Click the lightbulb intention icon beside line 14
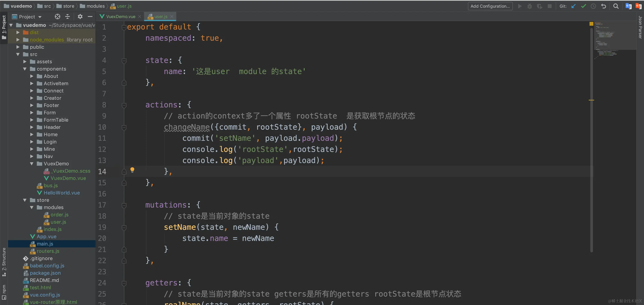The width and height of the screenshot is (644, 305). [132, 170]
